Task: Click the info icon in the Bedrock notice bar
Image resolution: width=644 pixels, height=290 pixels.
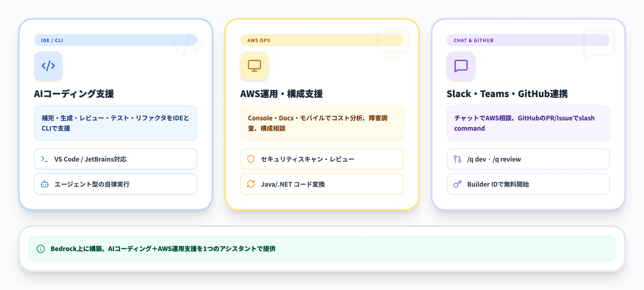Action: [41, 249]
